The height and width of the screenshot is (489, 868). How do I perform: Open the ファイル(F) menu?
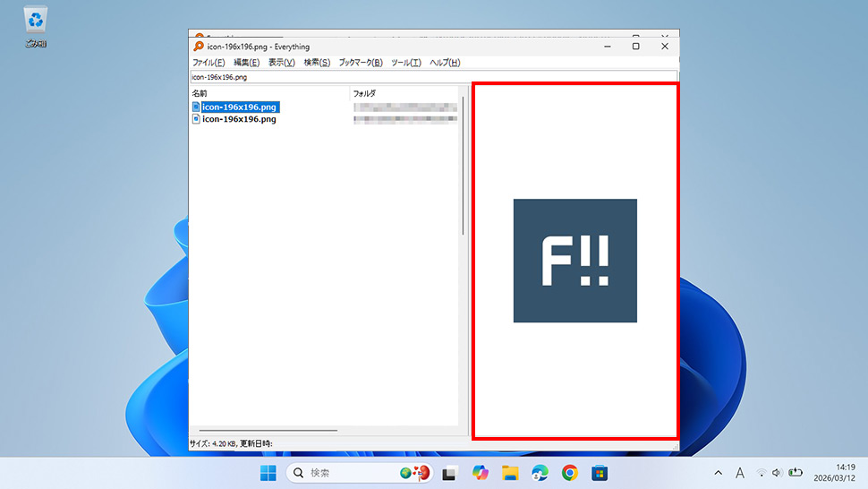pyautogui.click(x=208, y=63)
